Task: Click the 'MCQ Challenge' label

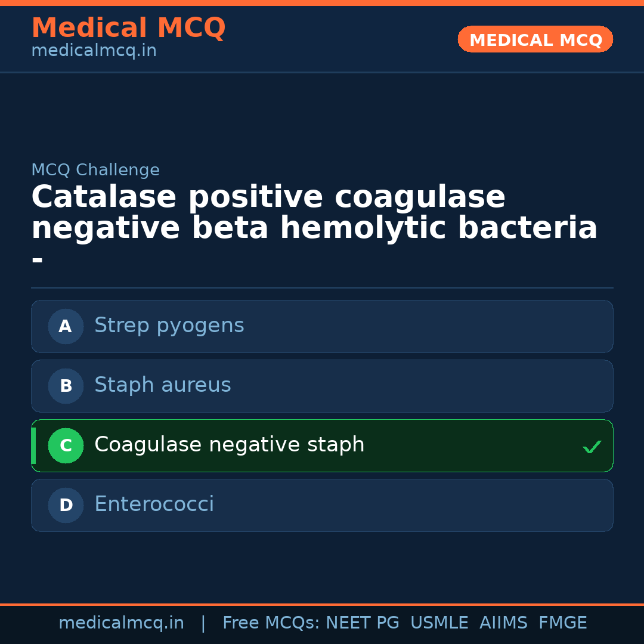Action: pyautogui.click(x=95, y=170)
